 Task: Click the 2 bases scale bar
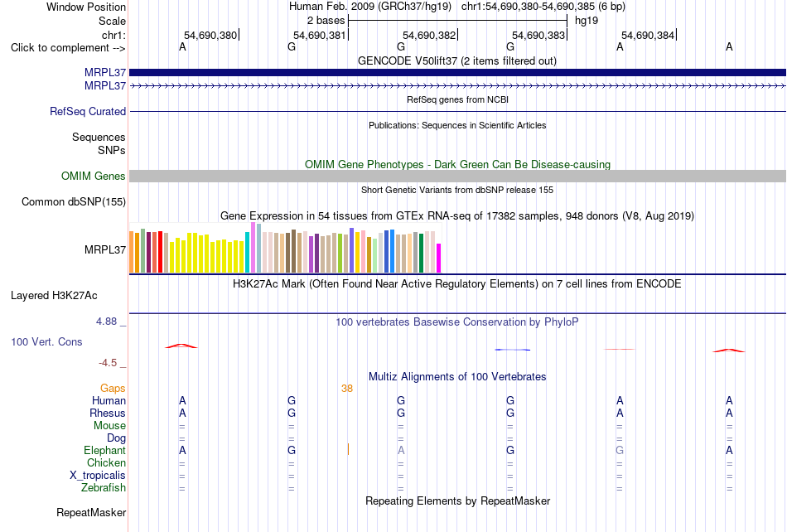(x=457, y=21)
